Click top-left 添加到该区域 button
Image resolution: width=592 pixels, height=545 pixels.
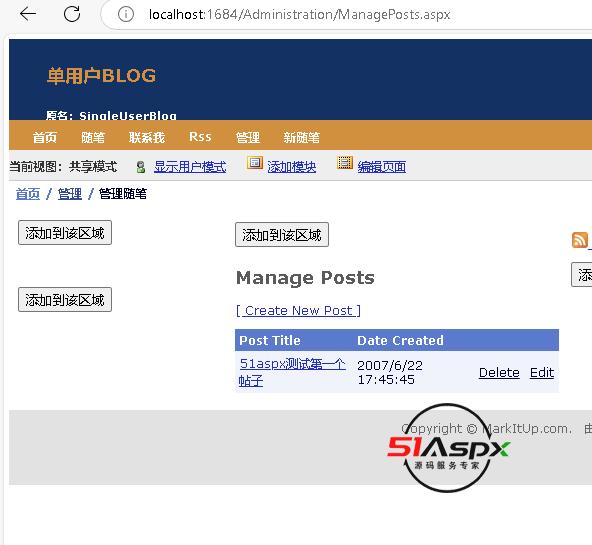(x=65, y=233)
